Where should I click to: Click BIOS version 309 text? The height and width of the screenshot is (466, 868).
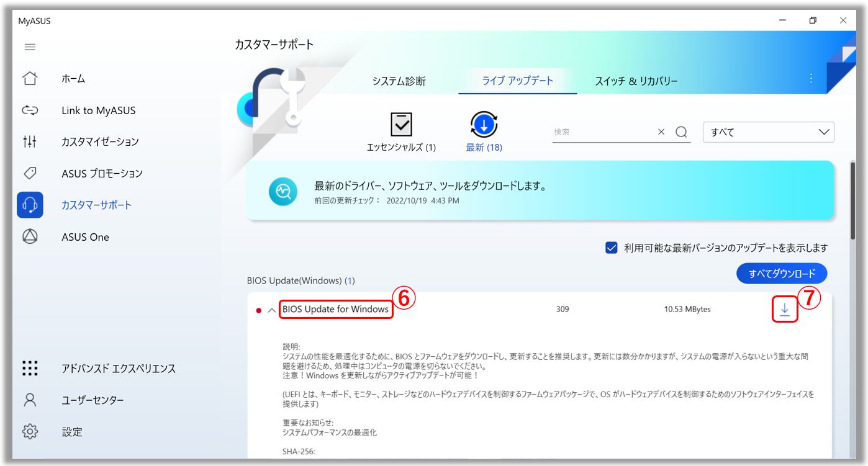pyautogui.click(x=563, y=309)
